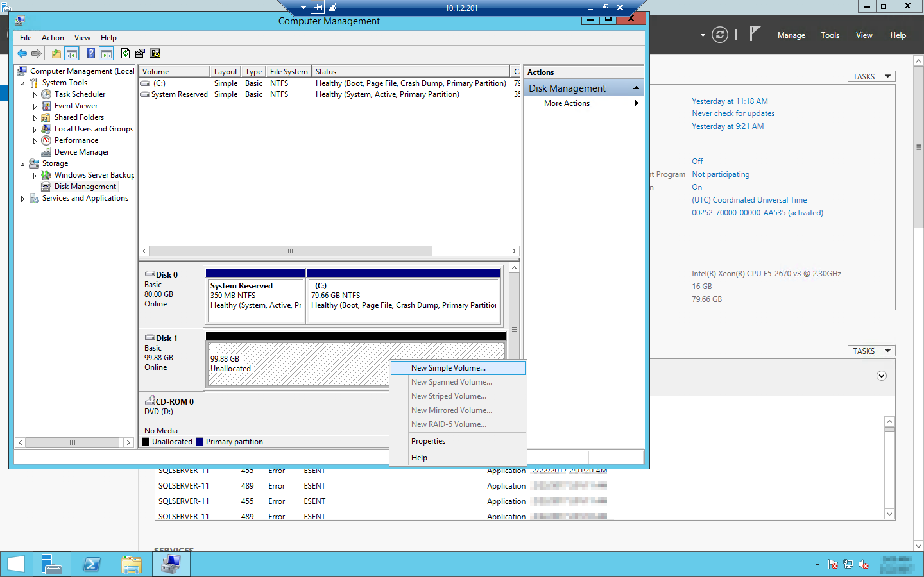Screen dimensions: 924x577
Task: Choose New Simple Volume from context menu
Action: click(448, 368)
